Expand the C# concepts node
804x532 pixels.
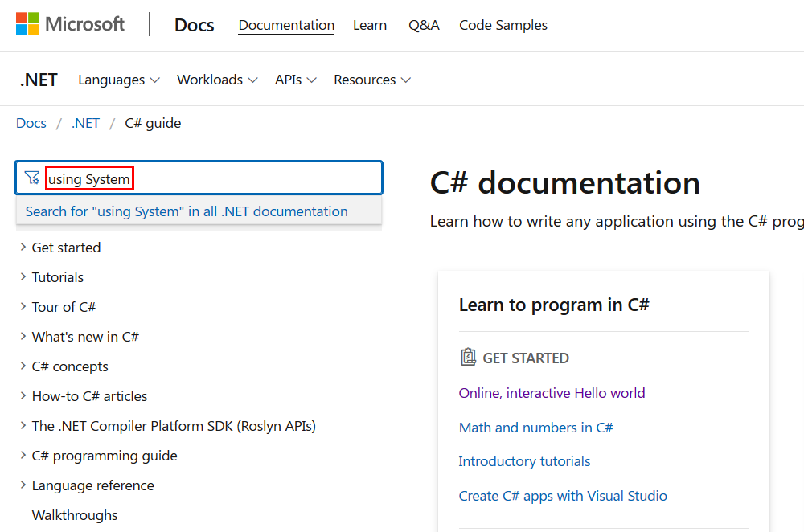click(64, 366)
